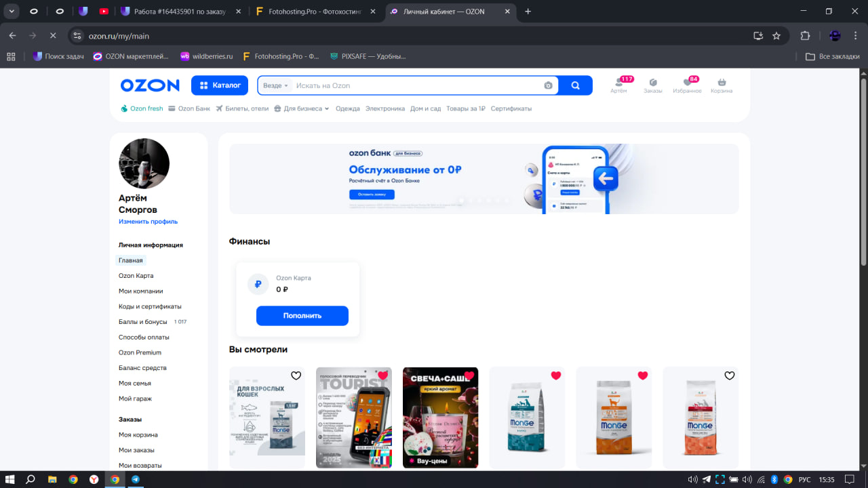Viewport: 868px width, 488px height.
Task: Open the Корзина cart icon
Action: [x=722, y=85]
